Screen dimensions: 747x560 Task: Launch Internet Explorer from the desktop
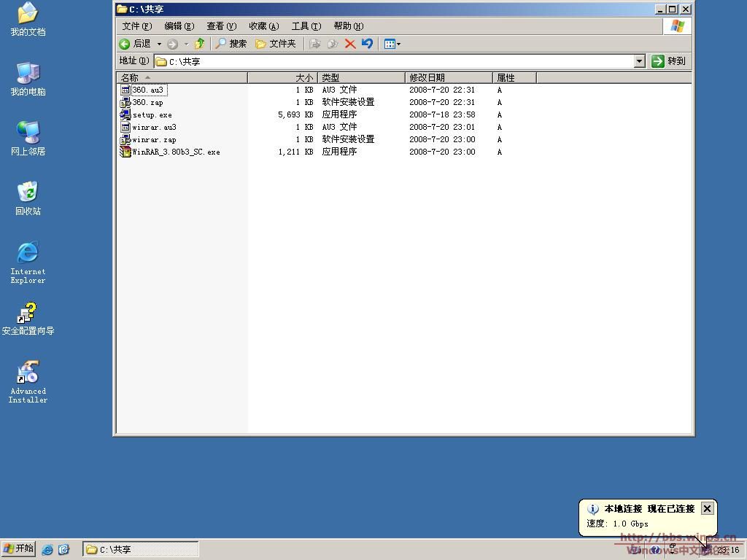pos(28,254)
